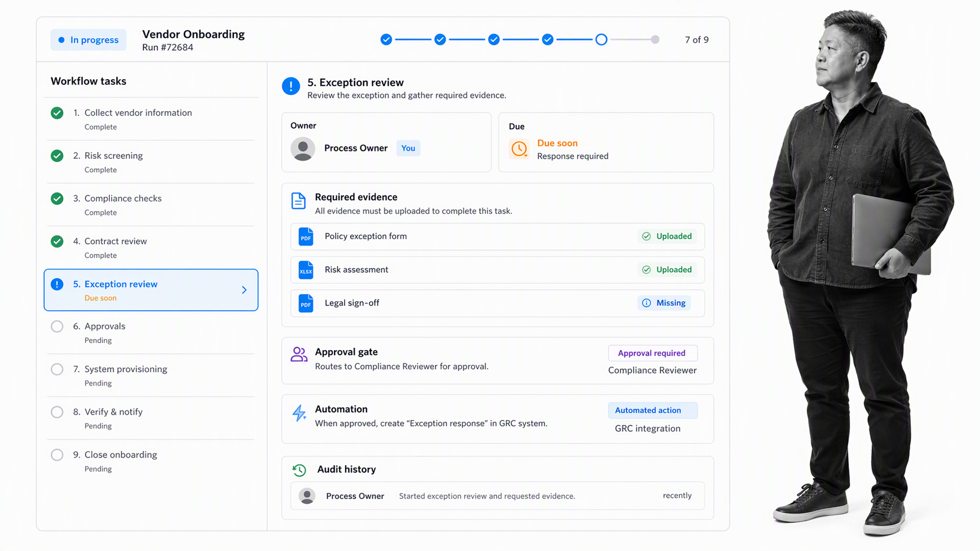The width and height of the screenshot is (980, 551).
Task: Click green checkmark for Contract review
Action: click(57, 242)
